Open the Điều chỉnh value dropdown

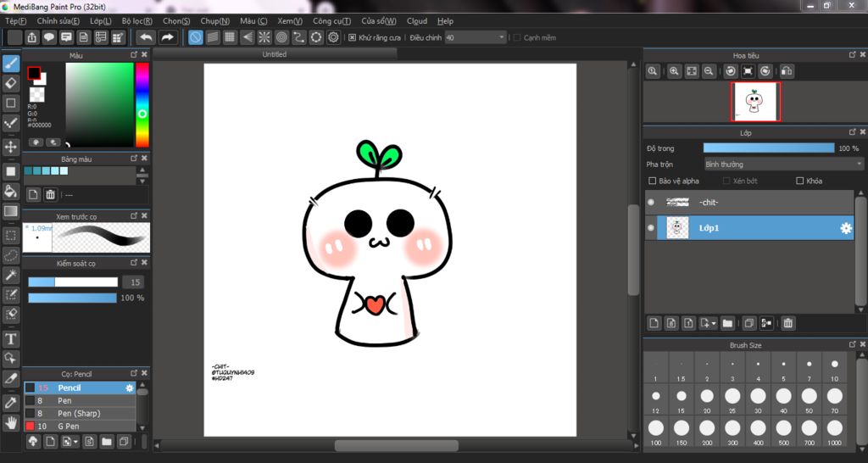(502, 37)
